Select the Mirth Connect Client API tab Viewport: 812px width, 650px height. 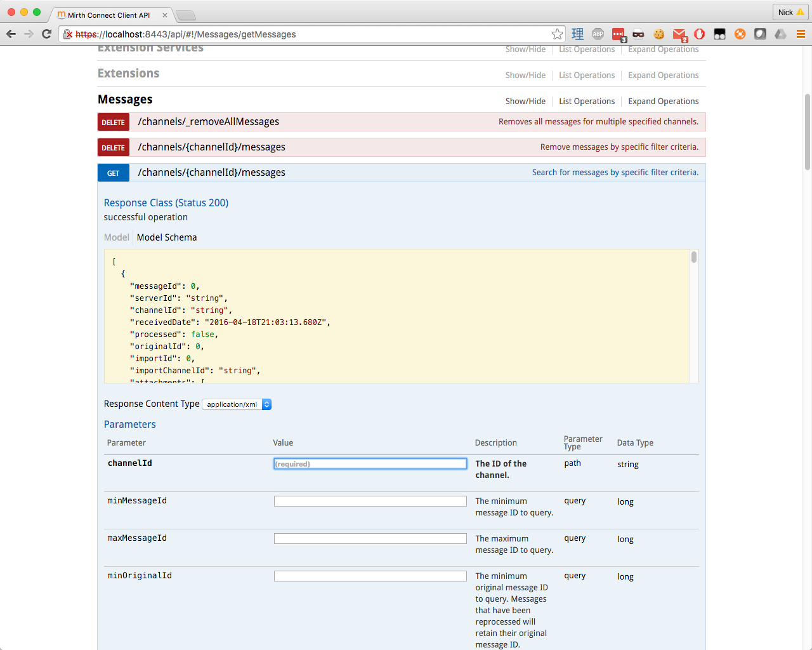point(109,15)
